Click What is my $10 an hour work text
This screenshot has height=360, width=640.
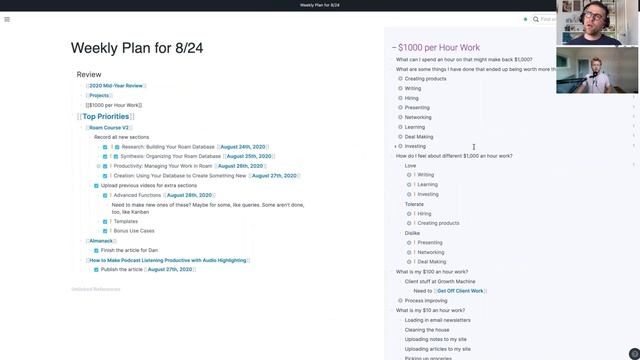(430, 311)
